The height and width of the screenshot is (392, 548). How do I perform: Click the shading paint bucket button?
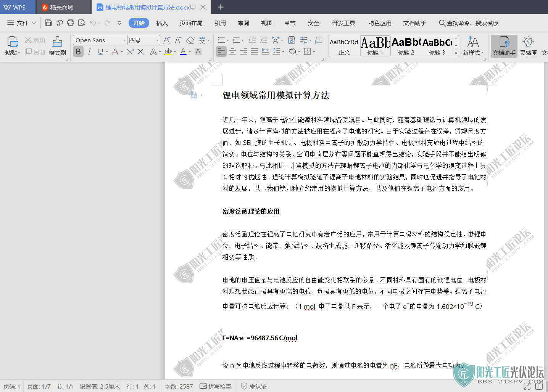(x=293, y=51)
